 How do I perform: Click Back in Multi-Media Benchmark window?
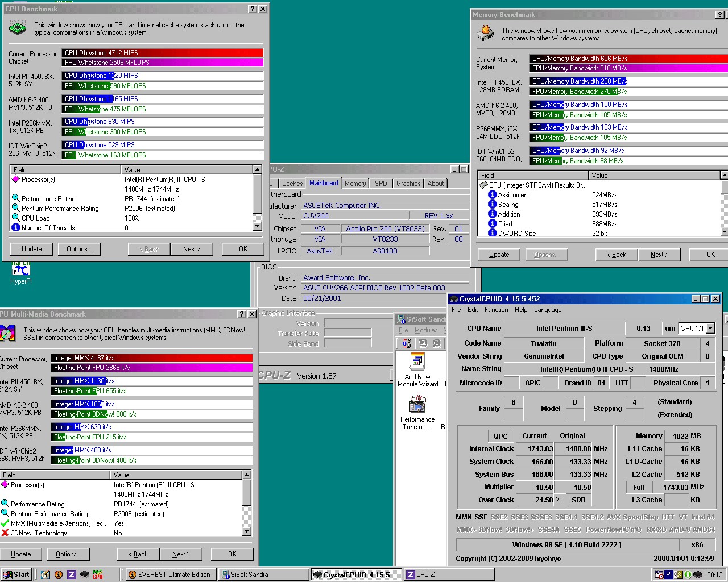click(138, 554)
